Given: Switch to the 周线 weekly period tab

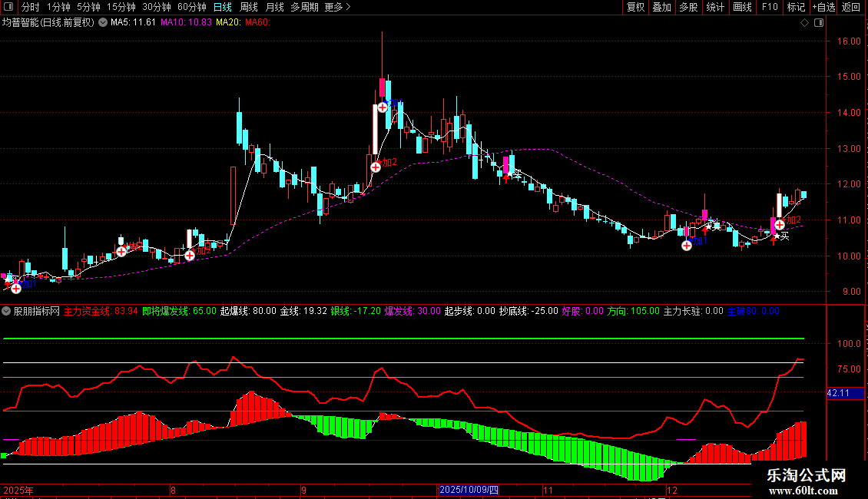Looking at the screenshot, I should pos(249,7).
